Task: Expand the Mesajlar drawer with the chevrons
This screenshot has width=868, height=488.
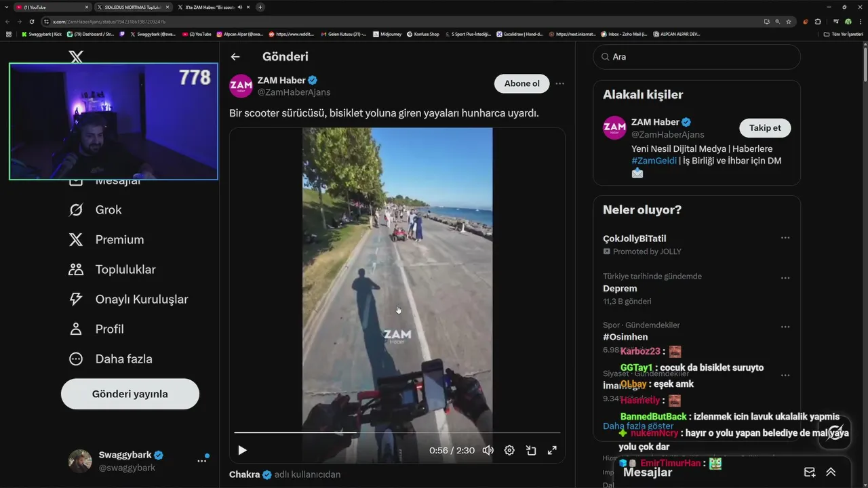Action: tap(831, 472)
